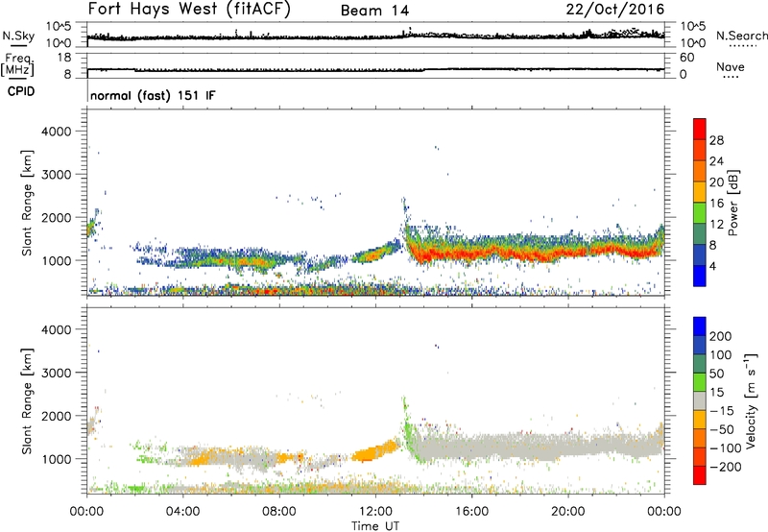This screenshot has width=768, height=532.
Task: Click the "24" label on the power colorbar
Action: point(716,161)
